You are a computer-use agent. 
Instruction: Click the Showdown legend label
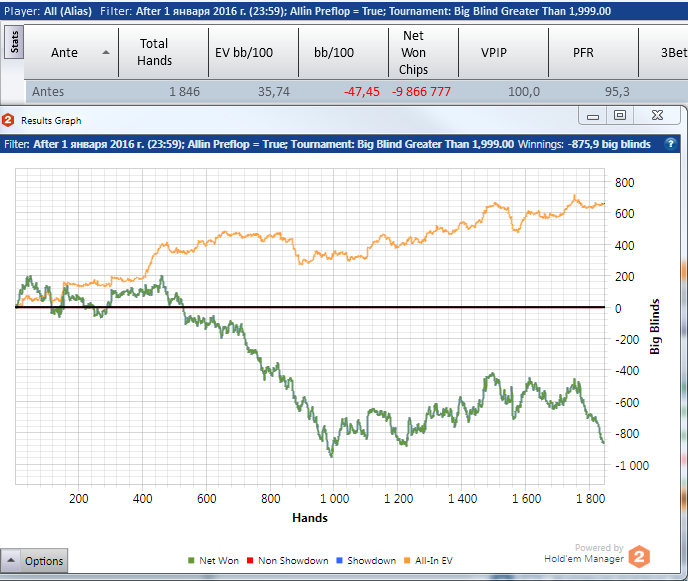[371, 560]
